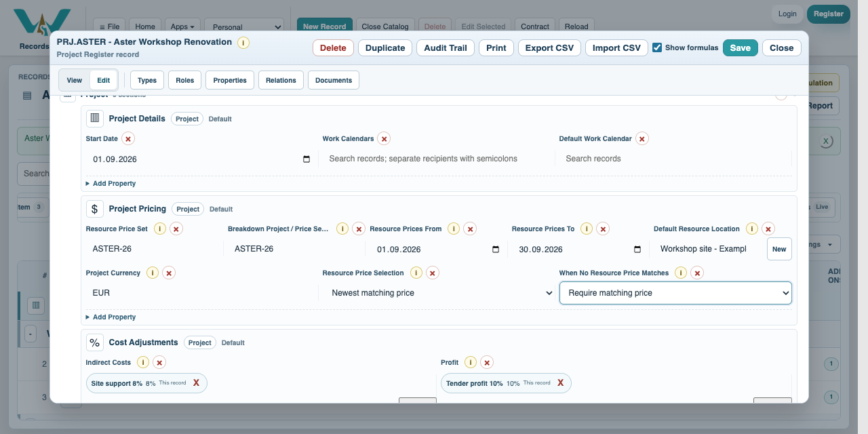Show info for Profit
Image resolution: width=868 pixels, height=434 pixels.
click(471, 362)
